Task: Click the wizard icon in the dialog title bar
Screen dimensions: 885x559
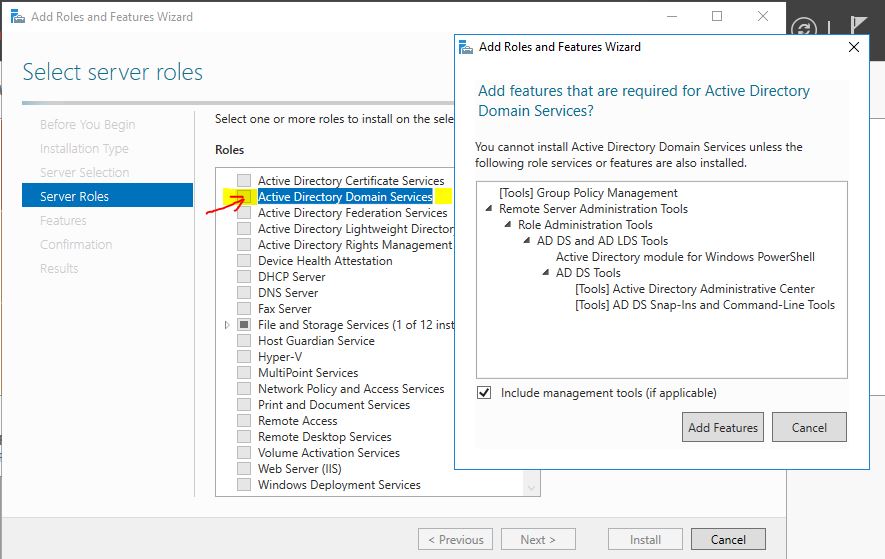Action: tap(466, 47)
